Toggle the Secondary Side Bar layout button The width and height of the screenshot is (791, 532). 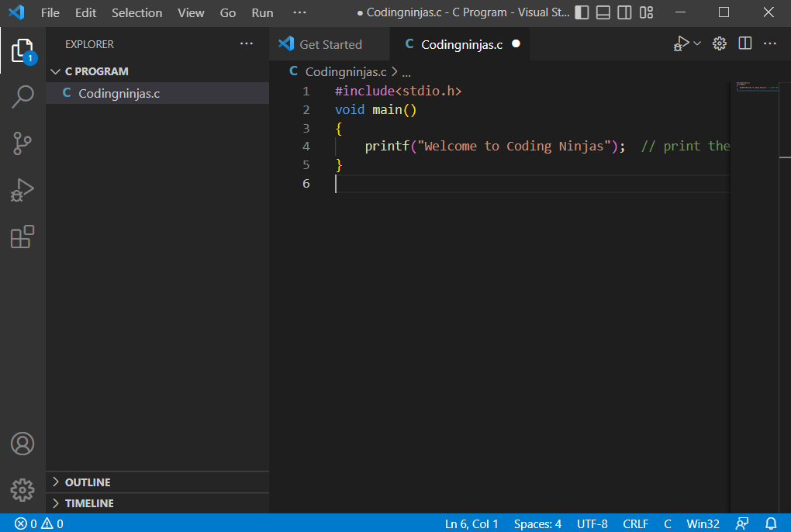click(x=625, y=12)
